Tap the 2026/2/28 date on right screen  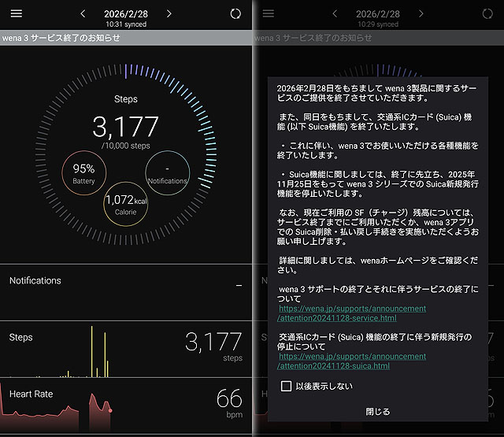(x=378, y=13)
